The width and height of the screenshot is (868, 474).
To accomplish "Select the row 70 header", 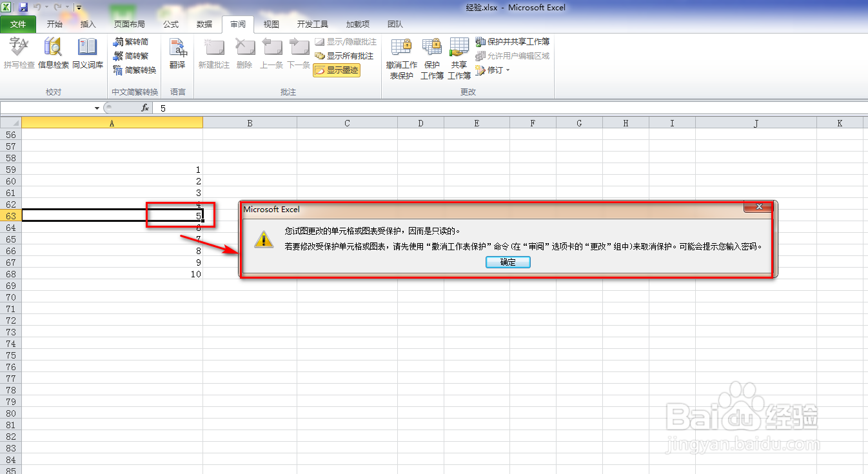I will (x=10, y=297).
